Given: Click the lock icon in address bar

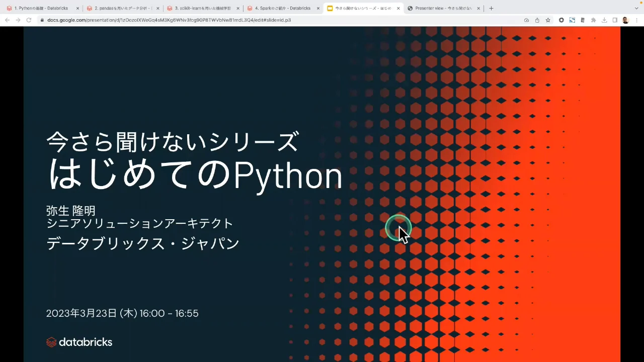Looking at the screenshot, I should (x=42, y=20).
